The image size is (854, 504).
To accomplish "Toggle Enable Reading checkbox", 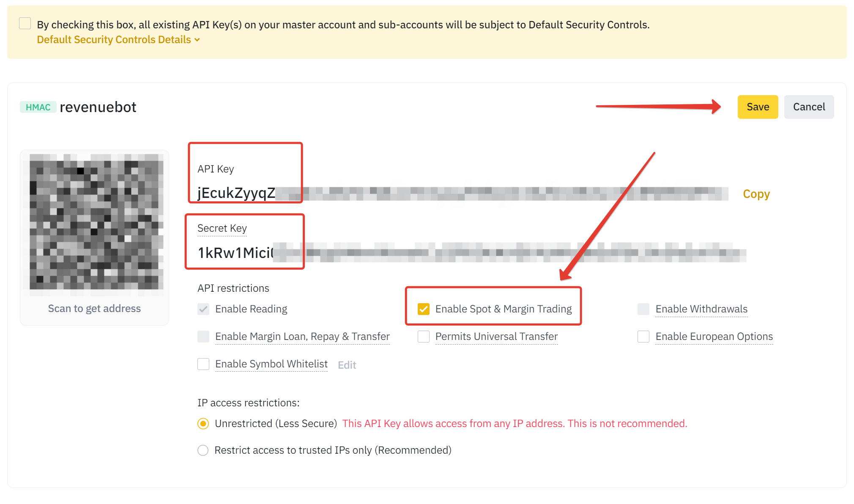I will 203,309.
